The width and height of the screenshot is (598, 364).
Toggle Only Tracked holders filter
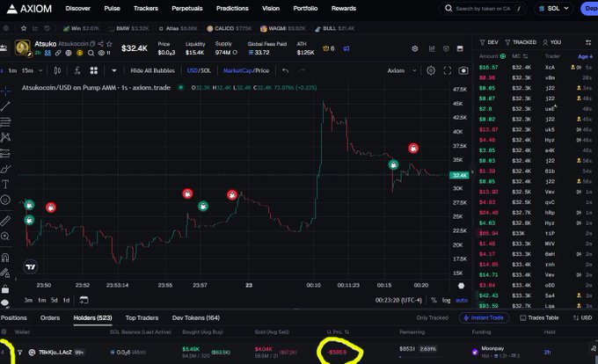[x=432, y=318]
